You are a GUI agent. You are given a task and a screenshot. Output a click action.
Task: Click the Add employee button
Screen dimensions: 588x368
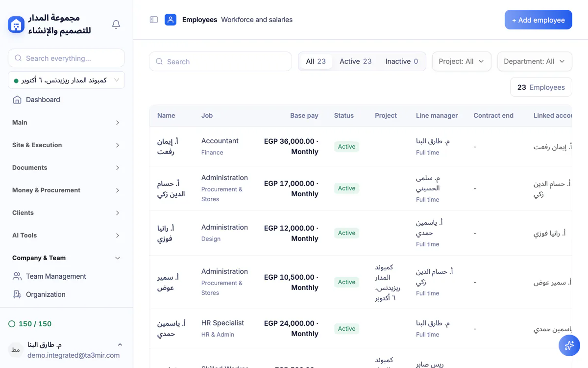click(539, 20)
